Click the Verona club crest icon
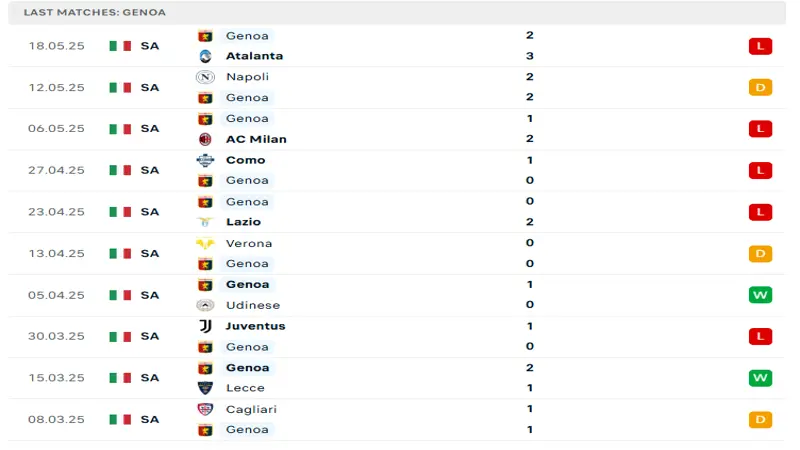Image resolution: width=800 pixels, height=450 pixels. pyautogui.click(x=205, y=243)
